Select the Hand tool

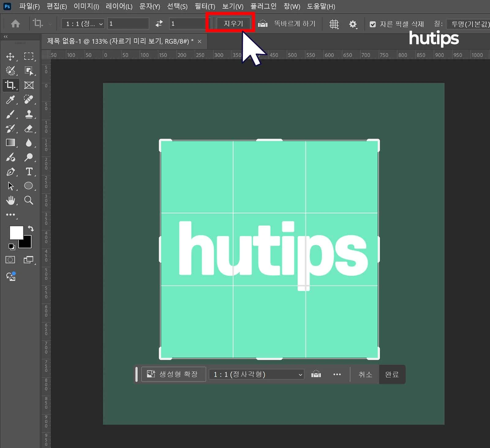pos(10,200)
